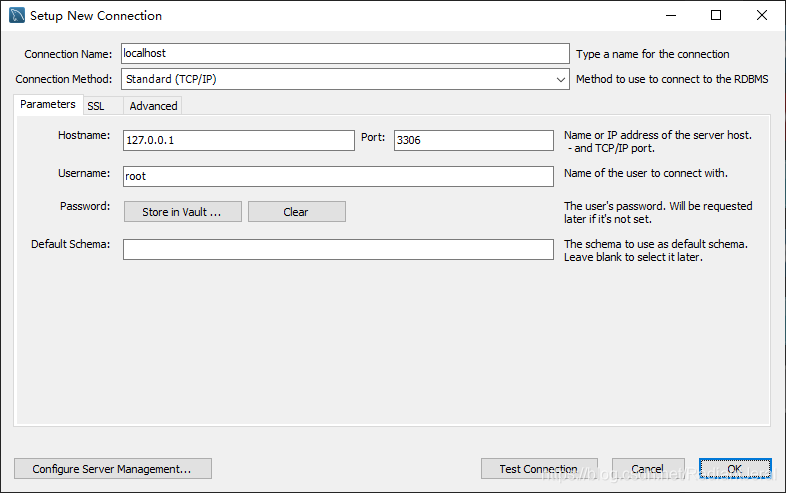Click the Test Connection button
Viewport: 786px width, 493px height.
pyautogui.click(x=539, y=468)
